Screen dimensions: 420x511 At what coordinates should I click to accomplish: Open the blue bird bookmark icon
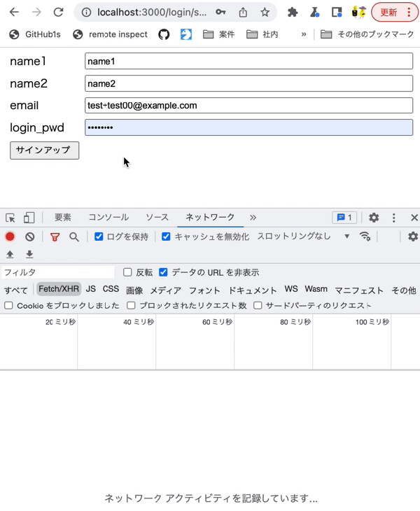tap(186, 34)
